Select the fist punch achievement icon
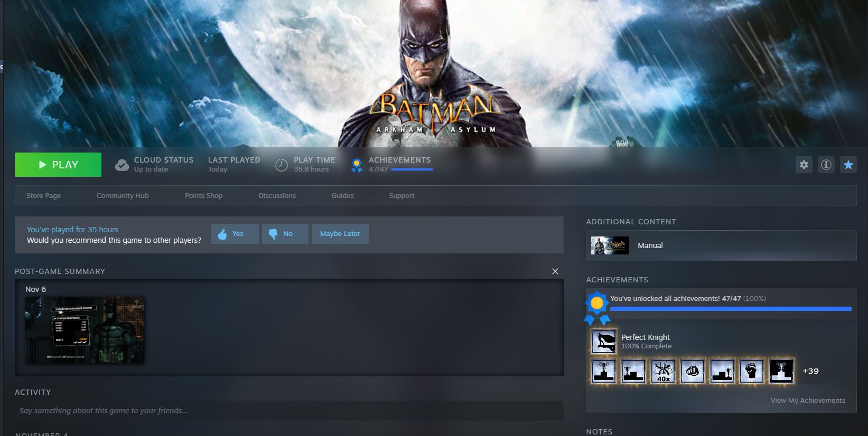Image resolution: width=868 pixels, height=436 pixels. click(692, 371)
